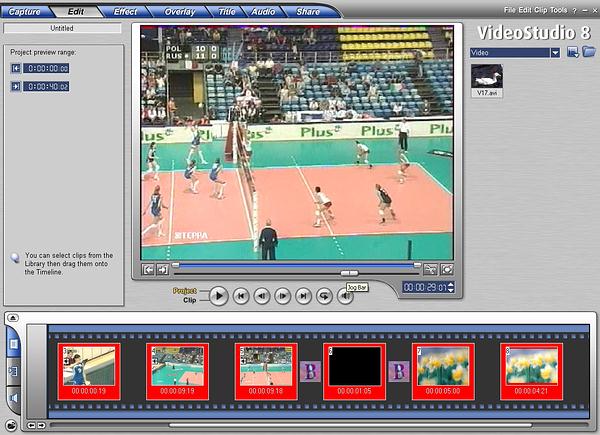The width and height of the screenshot is (600, 435).
Task: Open the Title step tab
Action: 227,11
